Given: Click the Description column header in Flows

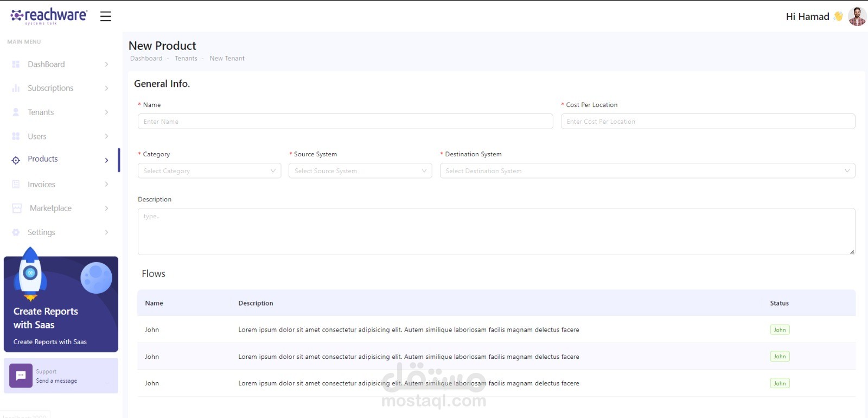Looking at the screenshot, I should (256, 303).
